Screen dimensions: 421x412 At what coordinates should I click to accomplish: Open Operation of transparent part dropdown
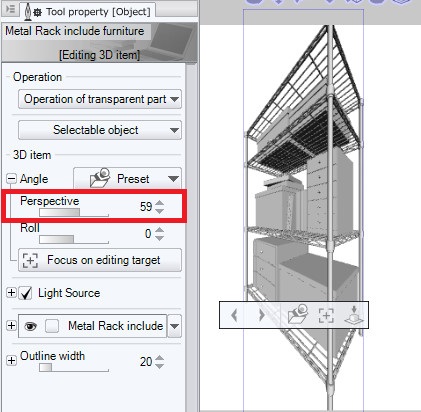100,99
